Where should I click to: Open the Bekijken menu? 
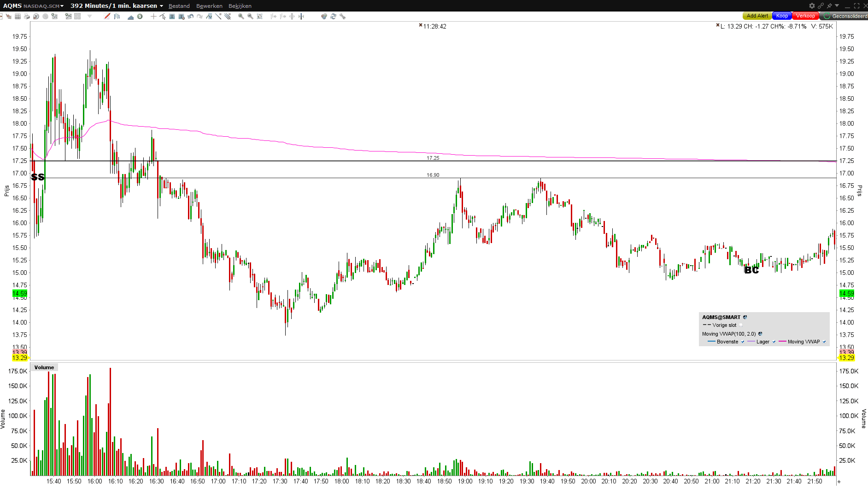(x=240, y=6)
